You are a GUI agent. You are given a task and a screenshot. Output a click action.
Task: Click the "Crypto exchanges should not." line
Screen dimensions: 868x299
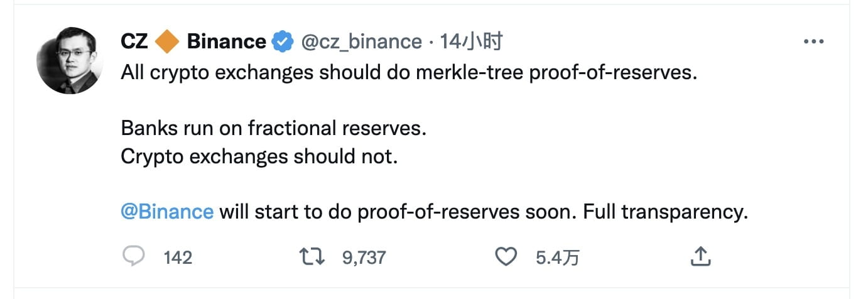[x=259, y=156]
